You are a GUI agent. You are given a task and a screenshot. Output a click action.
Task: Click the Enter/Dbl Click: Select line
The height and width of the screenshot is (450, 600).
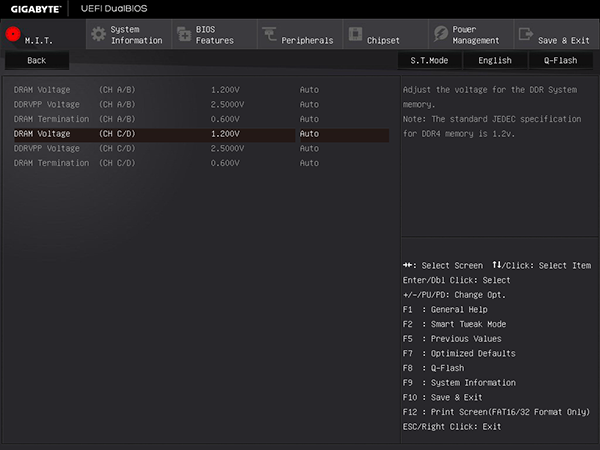[457, 280]
